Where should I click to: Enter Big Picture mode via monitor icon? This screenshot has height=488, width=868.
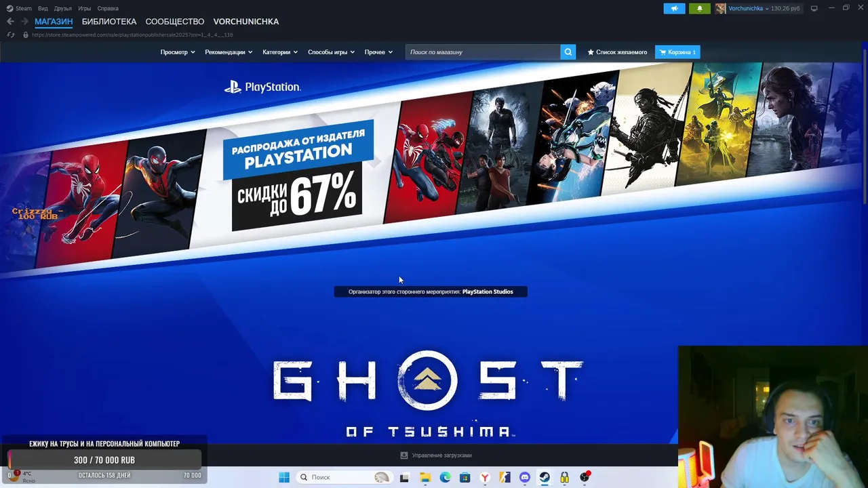(814, 8)
